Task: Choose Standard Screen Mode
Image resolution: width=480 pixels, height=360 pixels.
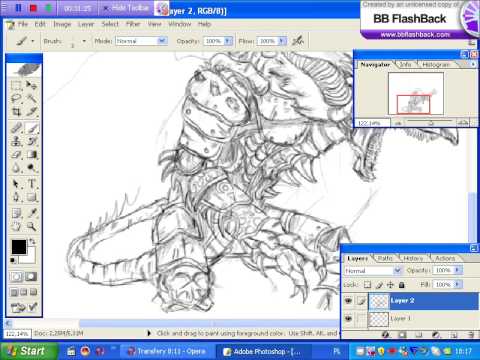Action: coord(14,292)
